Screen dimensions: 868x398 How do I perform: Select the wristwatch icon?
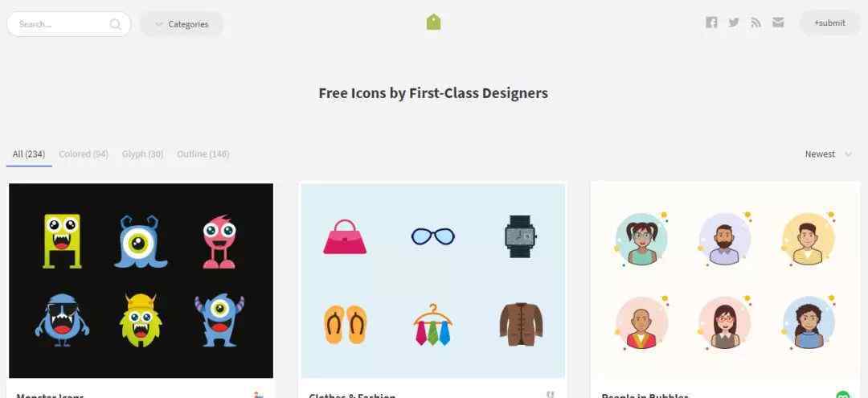point(520,236)
